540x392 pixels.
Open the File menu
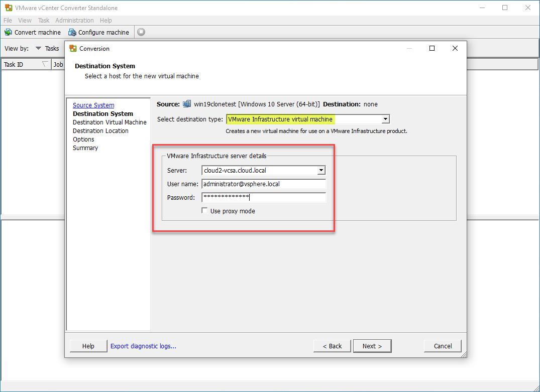click(x=8, y=20)
